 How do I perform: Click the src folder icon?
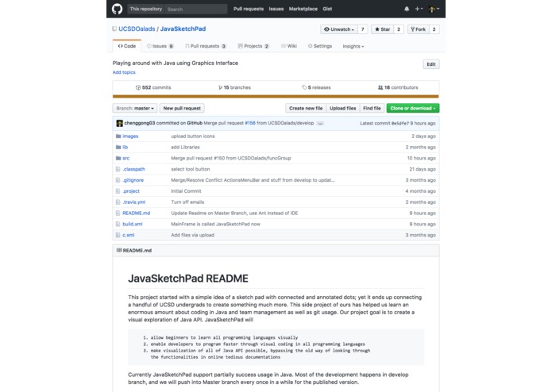click(x=118, y=158)
